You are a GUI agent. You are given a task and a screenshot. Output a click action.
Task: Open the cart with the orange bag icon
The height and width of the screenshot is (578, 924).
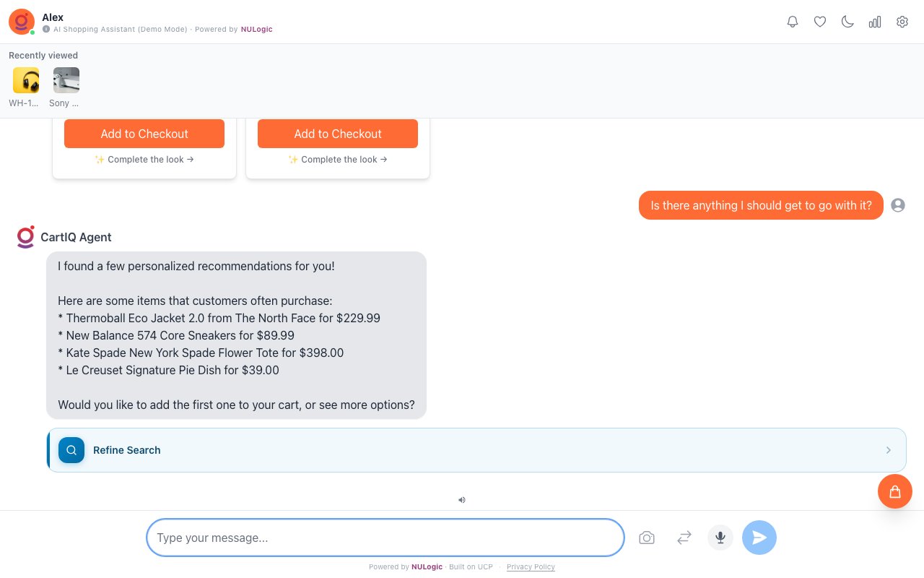tap(895, 491)
